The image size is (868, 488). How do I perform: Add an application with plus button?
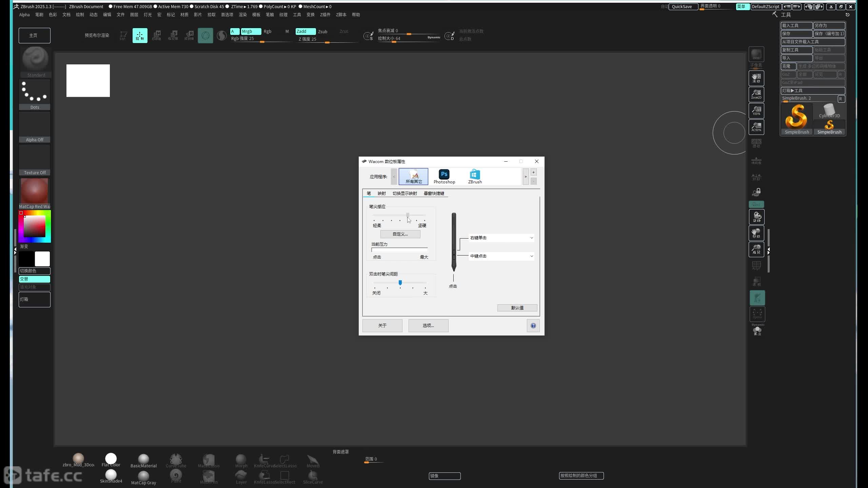(533, 172)
